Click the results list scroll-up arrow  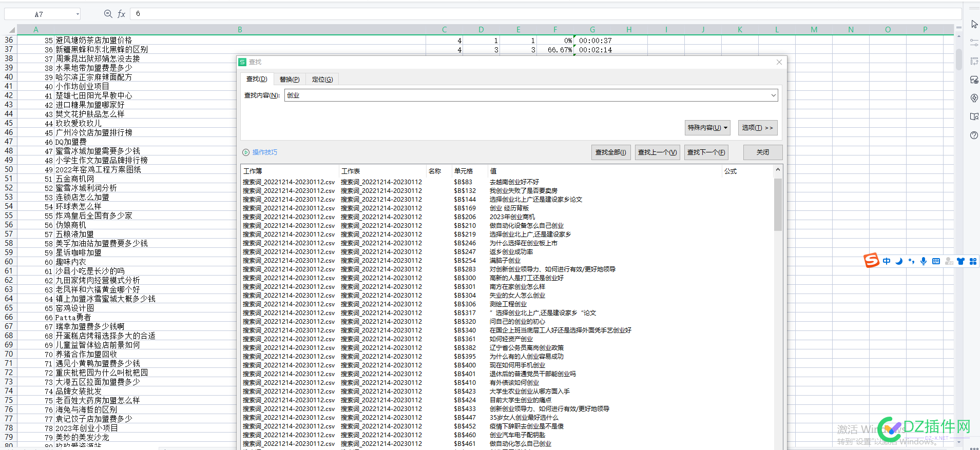point(778,169)
